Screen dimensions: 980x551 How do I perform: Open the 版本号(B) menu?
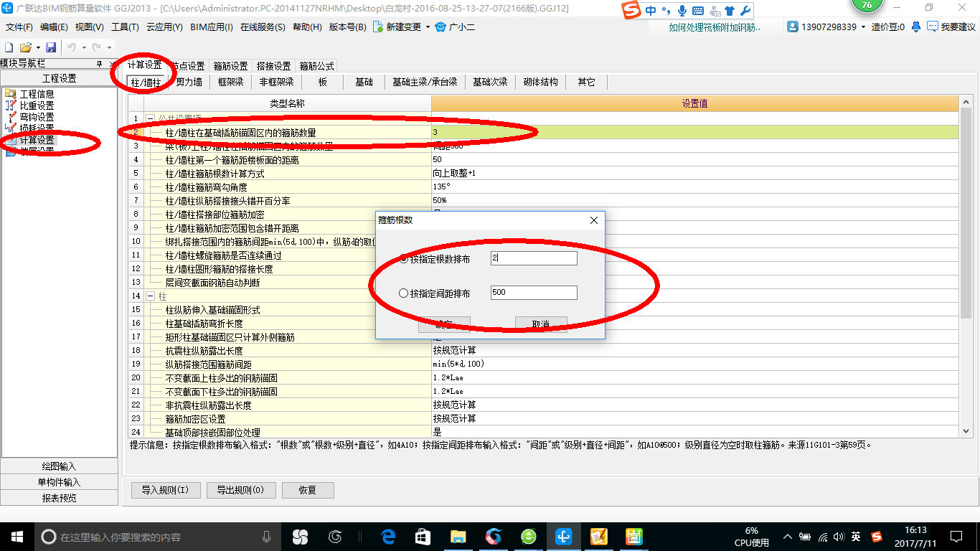(x=347, y=27)
